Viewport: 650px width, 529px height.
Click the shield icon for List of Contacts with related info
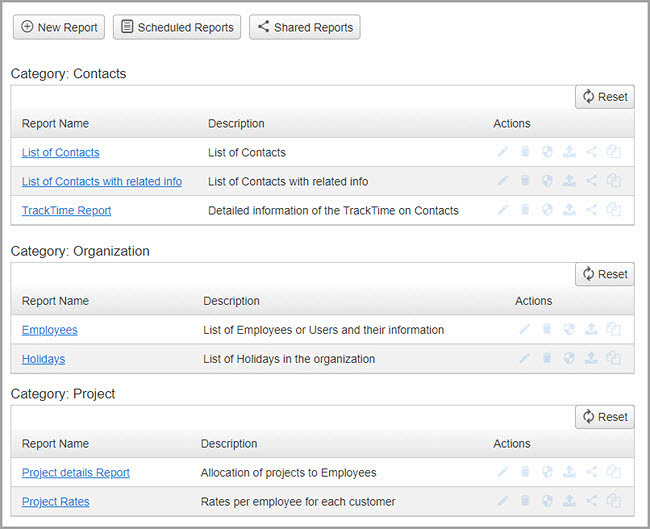(547, 181)
